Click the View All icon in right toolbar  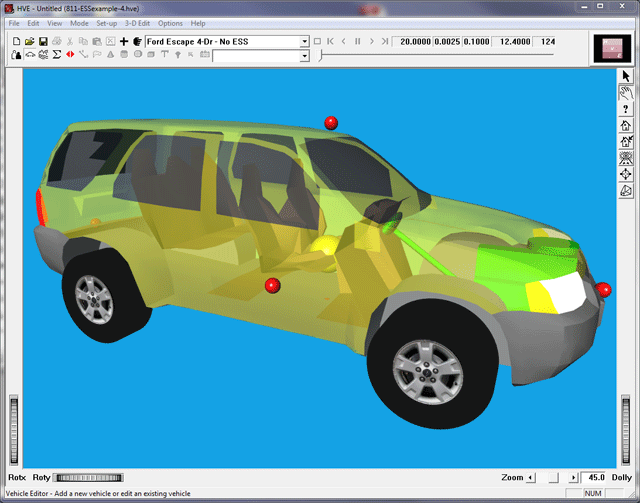[626, 158]
